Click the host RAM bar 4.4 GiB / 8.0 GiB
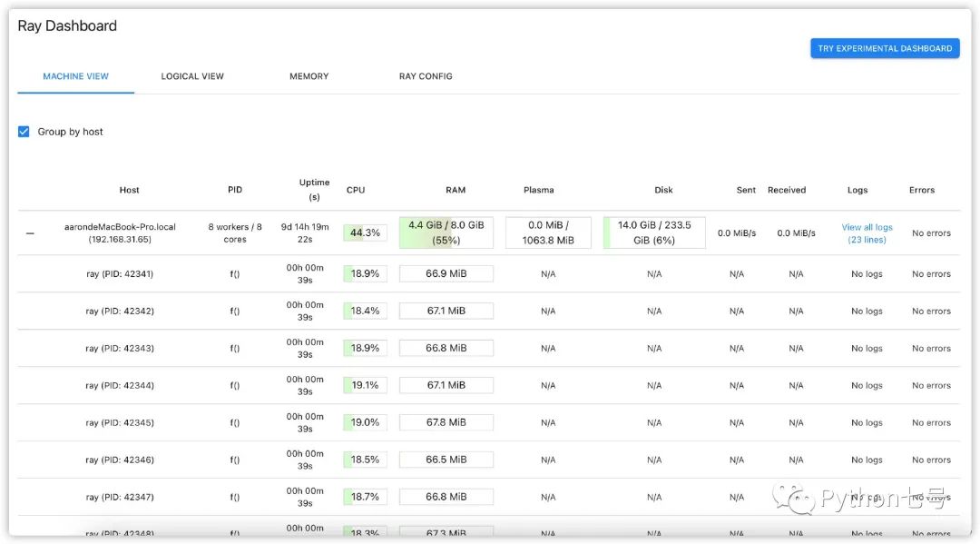 pyautogui.click(x=446, y=232)
